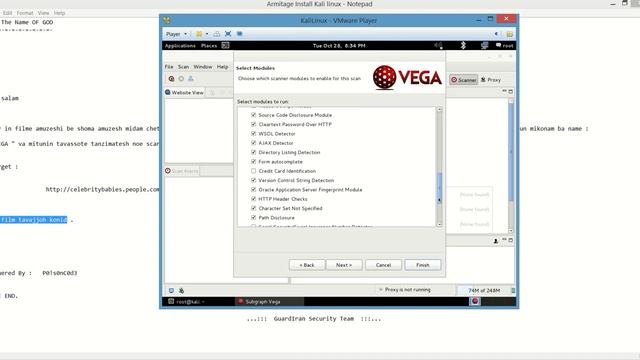Open the Kali Applications menu
640x360 pixels.
coord(180,46)
